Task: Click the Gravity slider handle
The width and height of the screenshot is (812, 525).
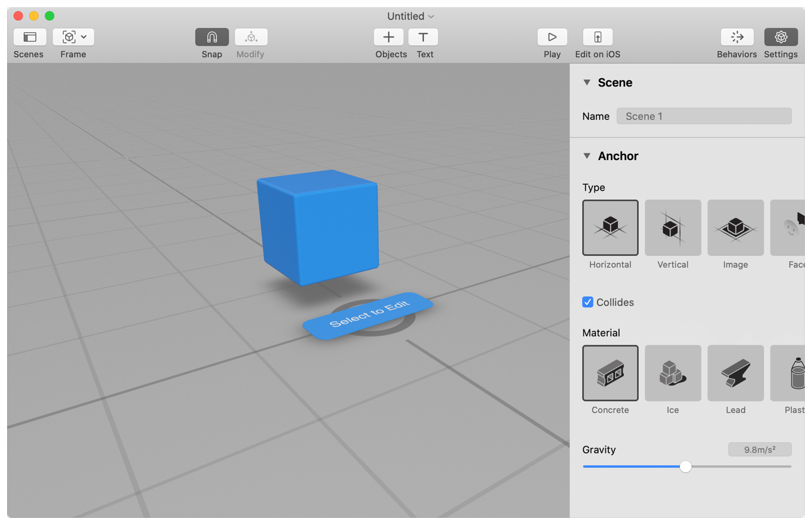Action: pyautogui.click(x=685, y=466)
